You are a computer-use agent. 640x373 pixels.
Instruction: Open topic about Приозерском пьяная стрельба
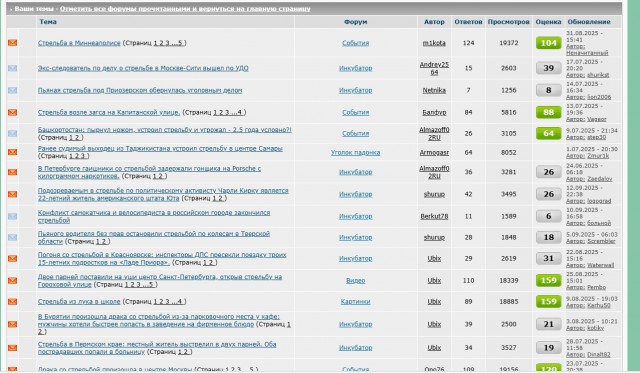coord(140,90)
